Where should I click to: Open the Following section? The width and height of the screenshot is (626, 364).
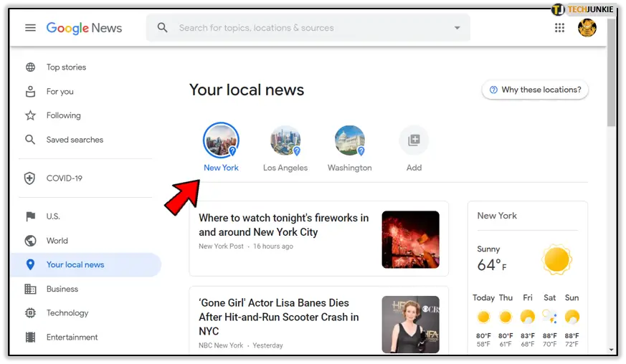tap(64, 115)
